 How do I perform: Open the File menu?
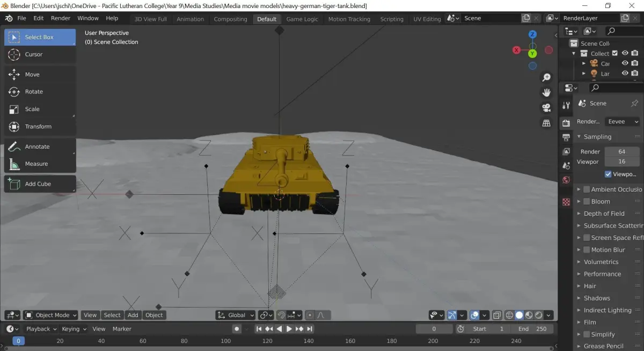click(21, 18)
